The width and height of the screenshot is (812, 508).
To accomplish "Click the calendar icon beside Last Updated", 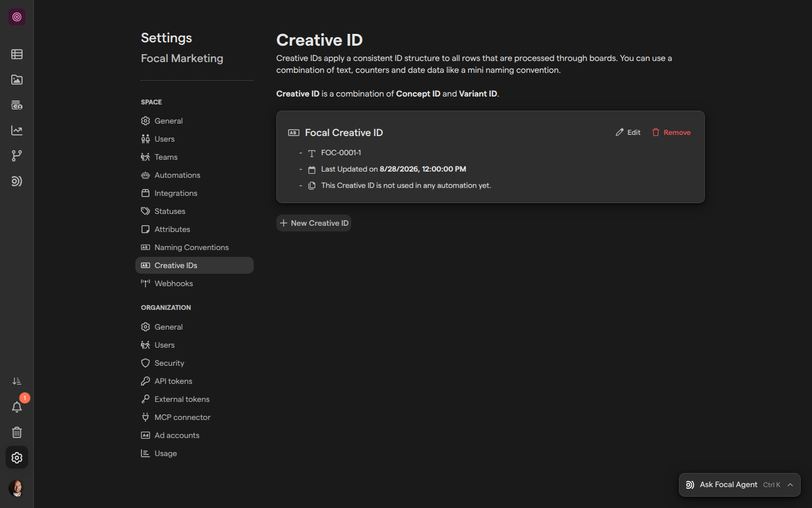I will point(312,169).
